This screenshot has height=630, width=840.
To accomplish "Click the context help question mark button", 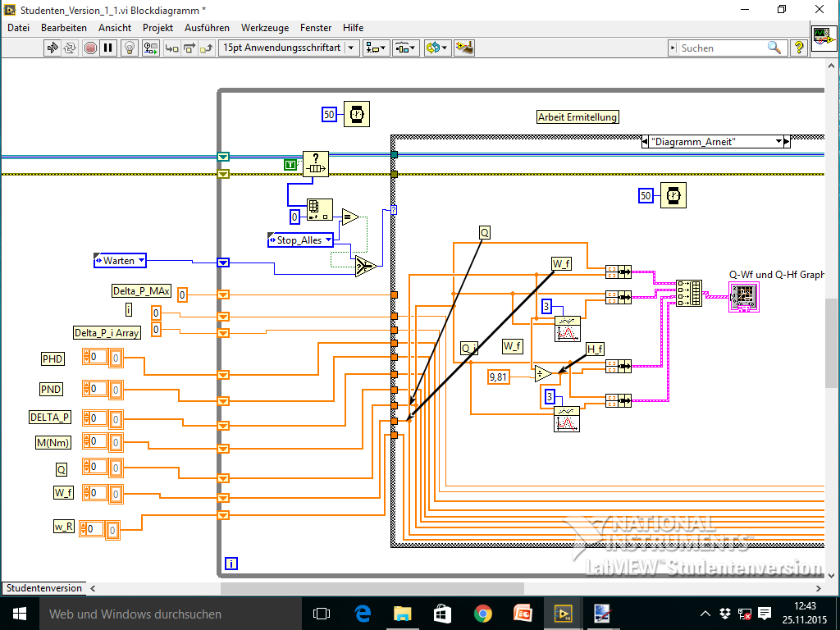I will click(798, 48).
